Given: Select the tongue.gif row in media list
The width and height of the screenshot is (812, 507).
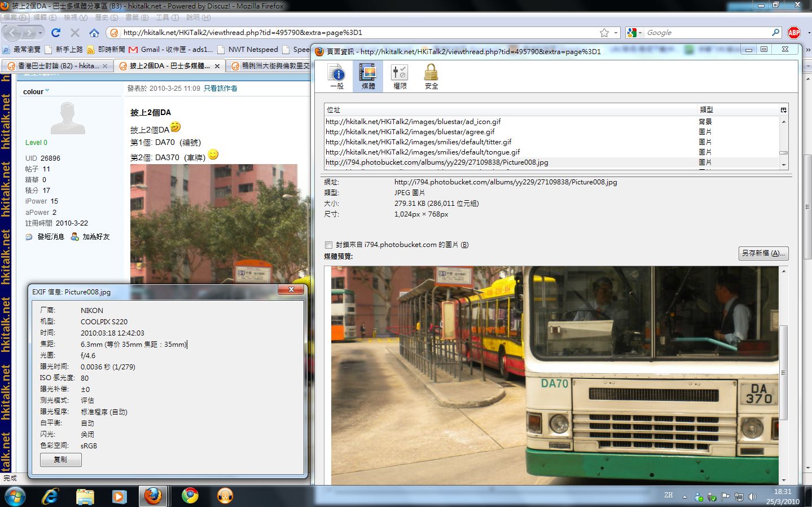Looking at the screenshot, I should (552, 152).
